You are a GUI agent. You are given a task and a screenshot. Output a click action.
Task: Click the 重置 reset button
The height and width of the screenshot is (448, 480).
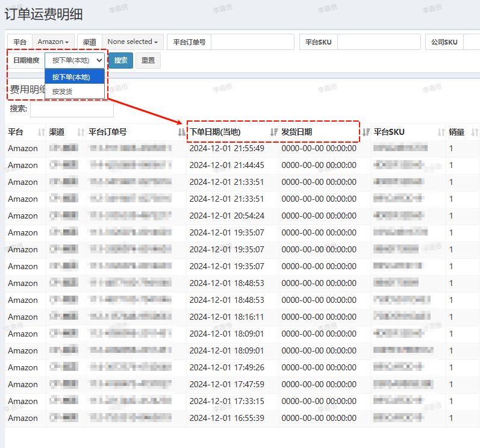click(148, 60)
